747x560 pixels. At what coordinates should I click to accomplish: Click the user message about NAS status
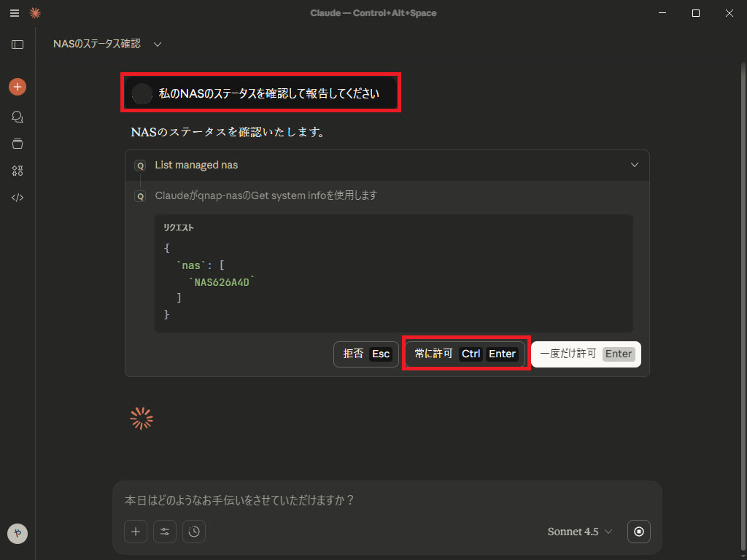point(268,94)
